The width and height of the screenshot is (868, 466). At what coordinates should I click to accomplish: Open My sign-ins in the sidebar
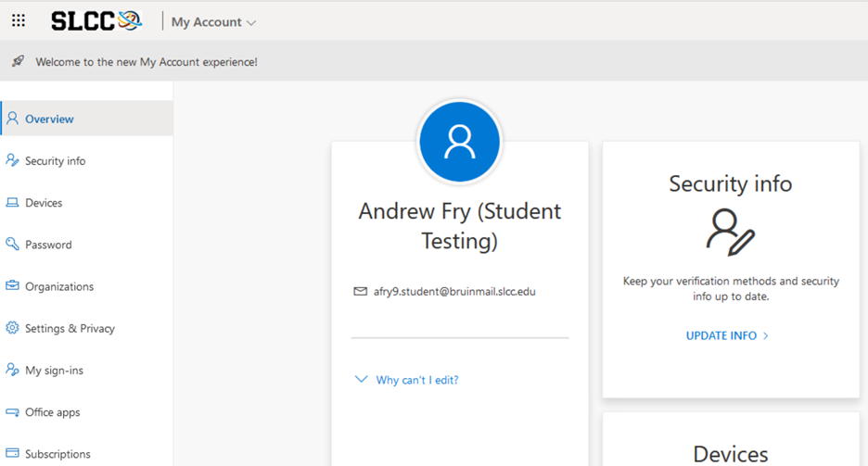click(x=87, y=371)
